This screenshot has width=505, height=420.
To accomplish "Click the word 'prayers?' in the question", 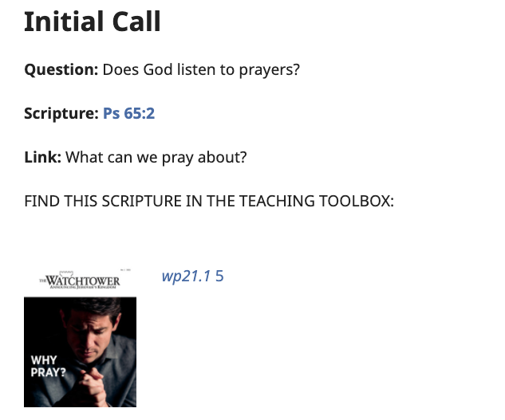I will 269,70.
